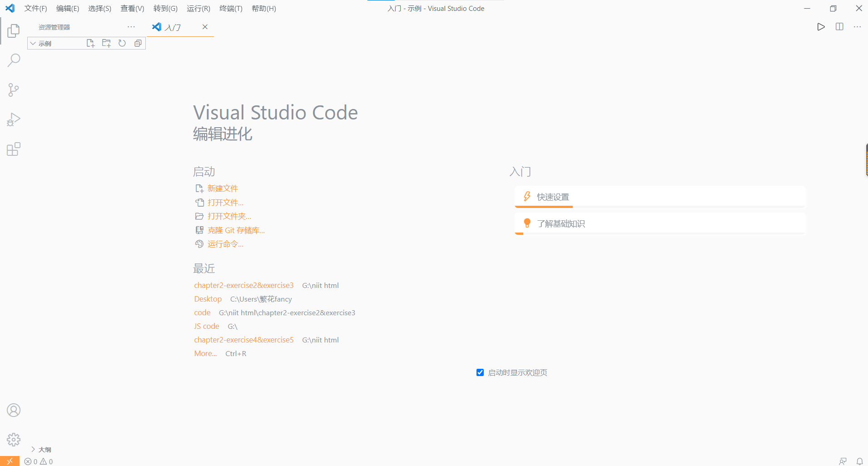Open the 查看(V) menu
Viewport: 868px width, 466px height.
tap(132, 8)
